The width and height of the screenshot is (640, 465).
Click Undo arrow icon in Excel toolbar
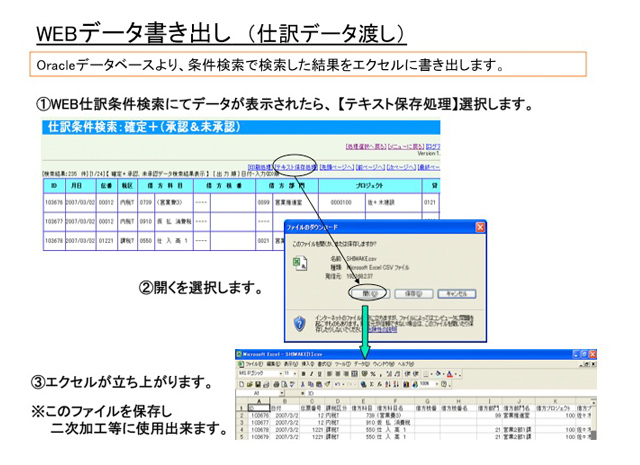coord(338,384)
